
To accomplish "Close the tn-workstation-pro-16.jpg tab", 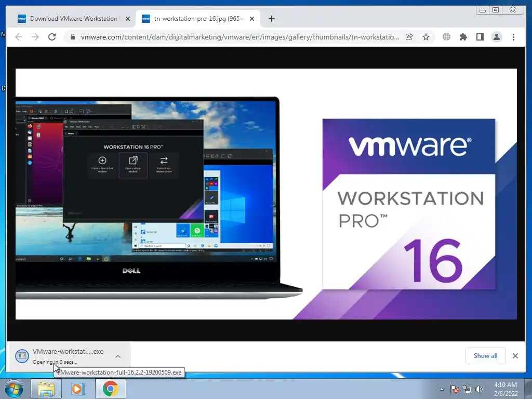I will pyautogui.click(x=252, y=19).
